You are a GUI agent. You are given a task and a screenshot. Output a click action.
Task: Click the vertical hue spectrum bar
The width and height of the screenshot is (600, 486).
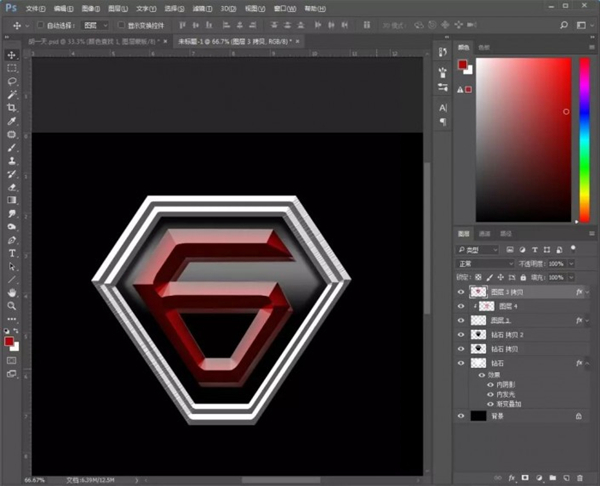583,140
